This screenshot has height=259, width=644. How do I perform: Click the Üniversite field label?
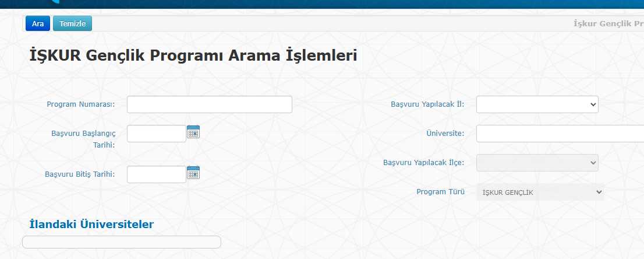pyautogui.click(x=445, y=134)
